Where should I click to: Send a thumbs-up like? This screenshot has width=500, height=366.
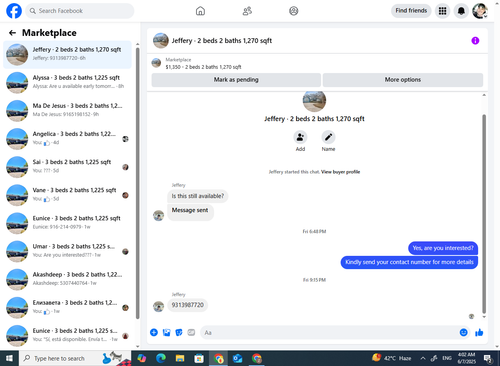coord(479,332)
